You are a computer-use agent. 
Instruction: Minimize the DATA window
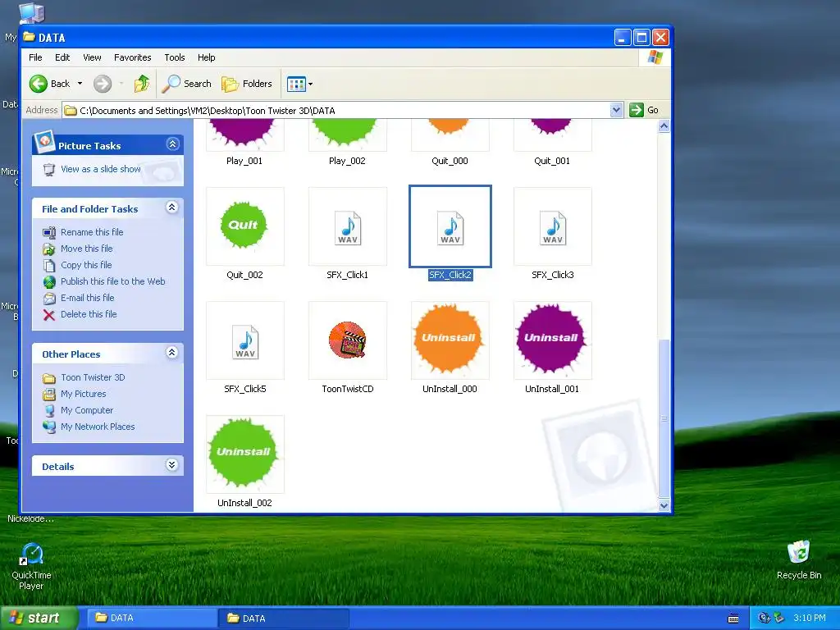pyautogui.click(x=623, y=38)
